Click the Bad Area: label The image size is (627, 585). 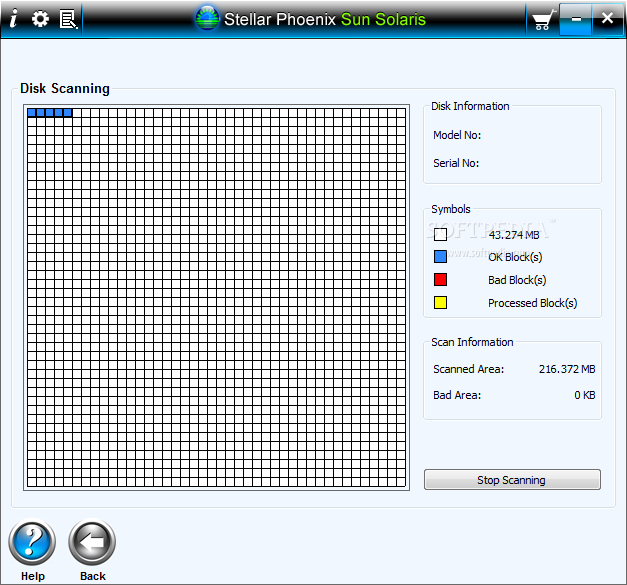pos(457,395)
